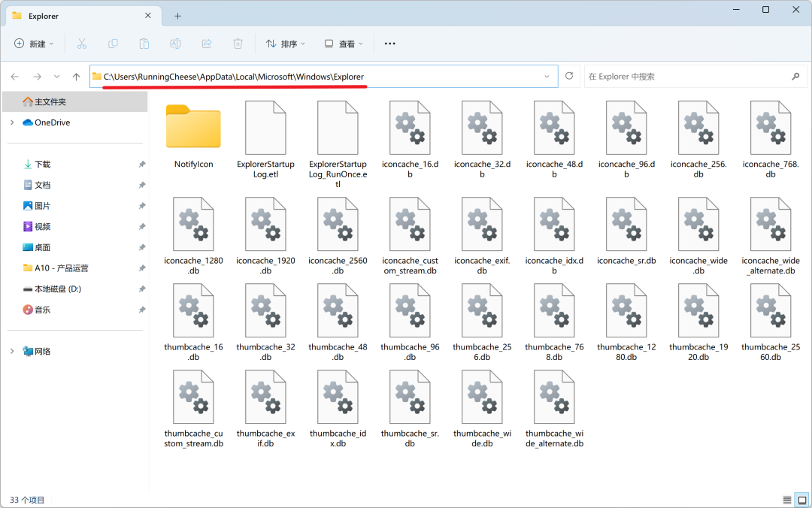This screenshot has width=812, height=508.
Task: Open recent locations chevron dropdown
Action: pyautogui.click(x=56, y=77)
